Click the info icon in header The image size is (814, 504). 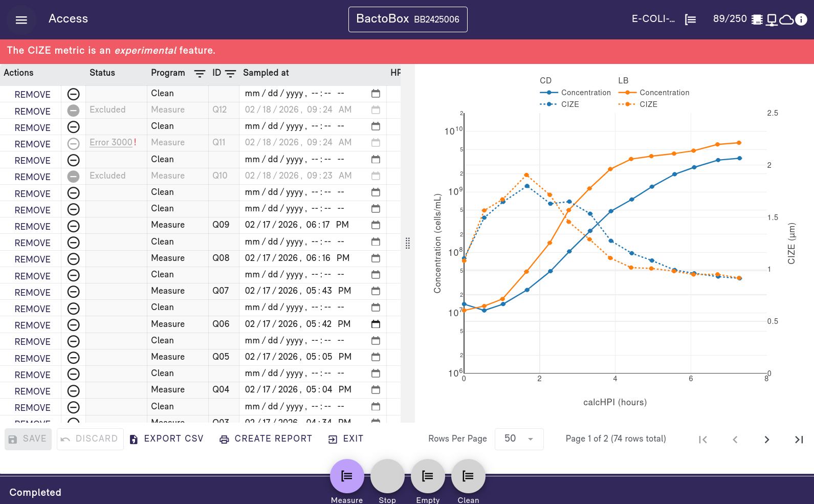(801, 19)
